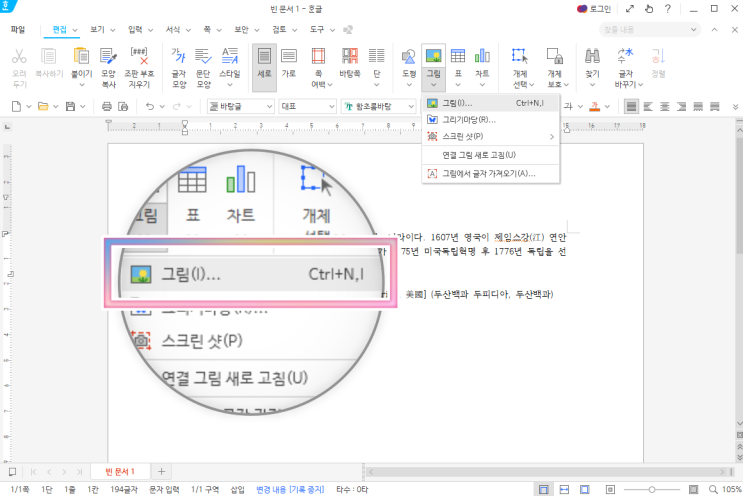Click the 개체 선택 object select icon
Screen dimensions: 743x496
point(520,56)
